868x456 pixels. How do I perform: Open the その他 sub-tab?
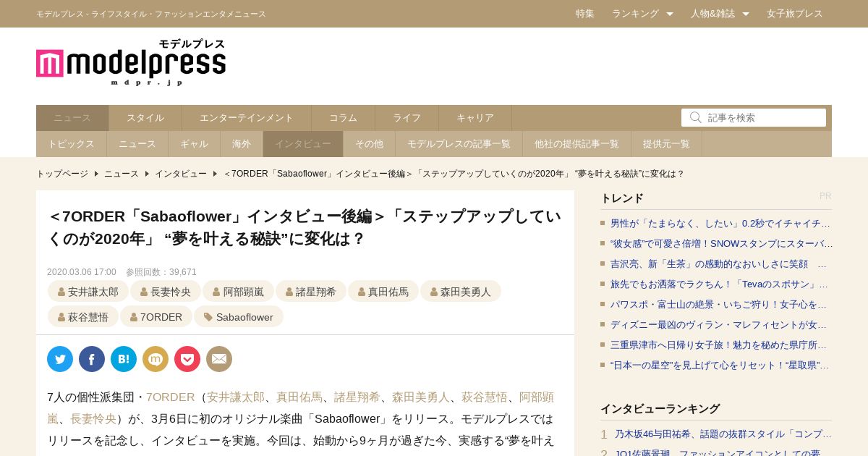click(x=369, y=144)
